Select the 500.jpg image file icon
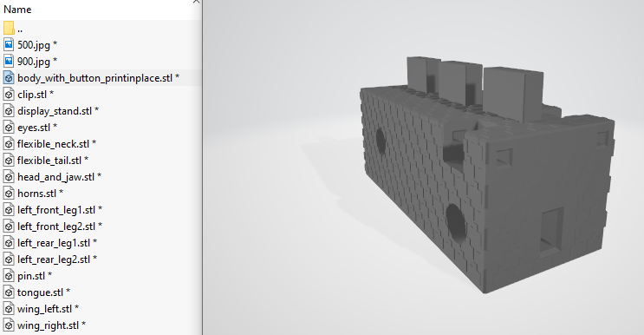The width and height of the screenshot is (644, 335). (x=9, y=44)
